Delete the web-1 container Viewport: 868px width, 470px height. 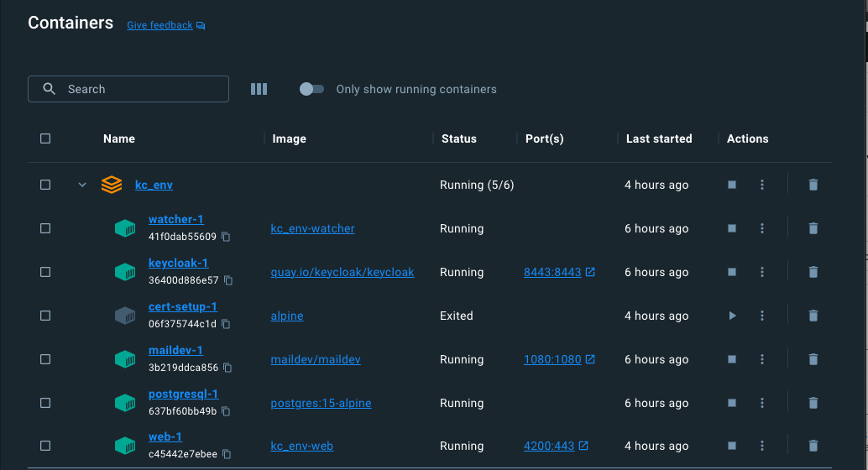tap(813, 446)
